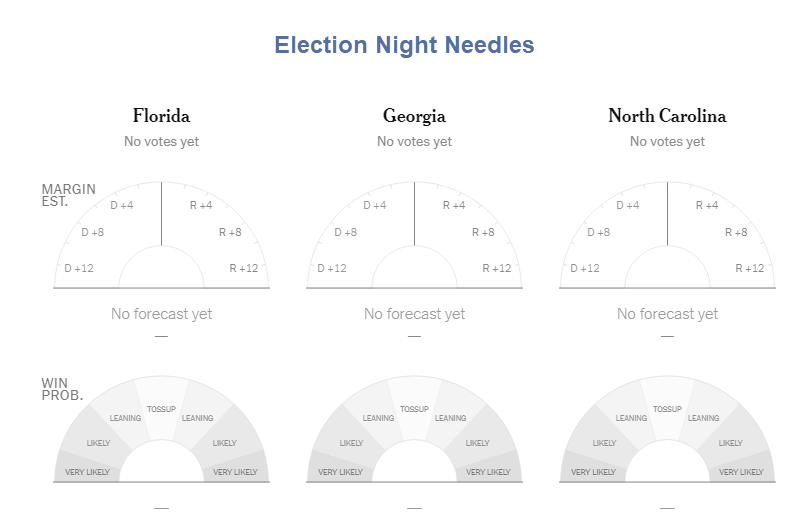
Task: Click the Florida margin estimate needle
Action: [161, 214]
